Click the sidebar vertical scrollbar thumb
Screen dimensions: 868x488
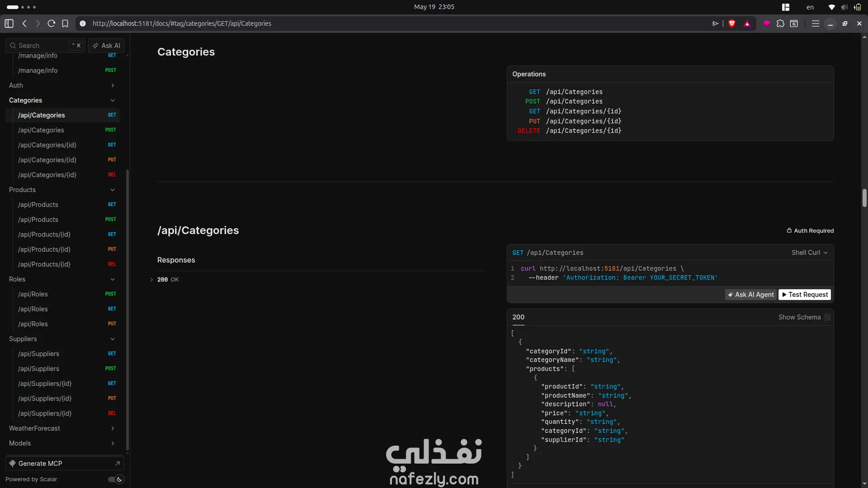(x=127, y=310)
